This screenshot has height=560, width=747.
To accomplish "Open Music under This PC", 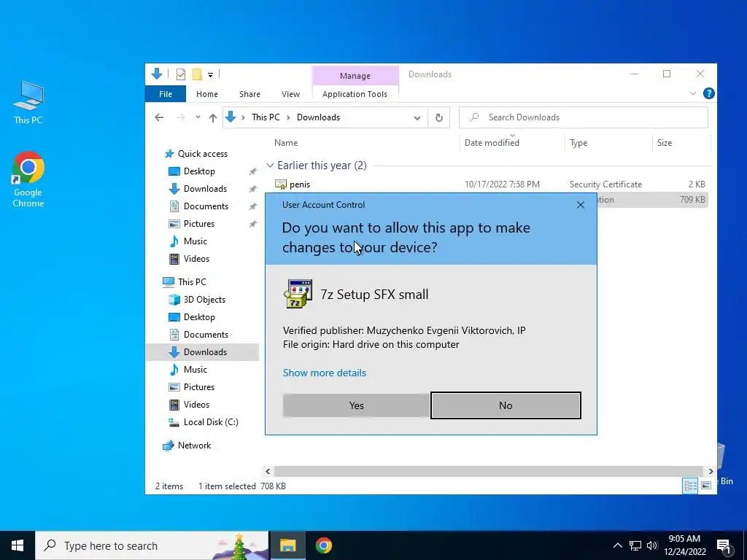I will (x=196, y=370).
